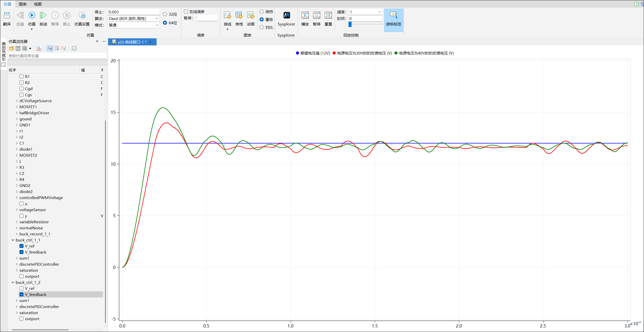Collapse the buck_ctrl_1_1 tree node

click(13, 240)
